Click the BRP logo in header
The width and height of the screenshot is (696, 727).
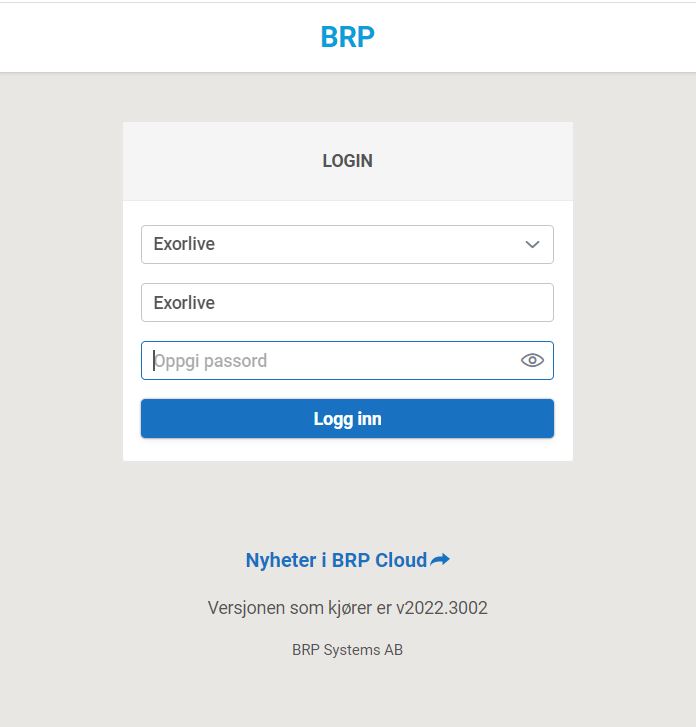coord(347,37)
